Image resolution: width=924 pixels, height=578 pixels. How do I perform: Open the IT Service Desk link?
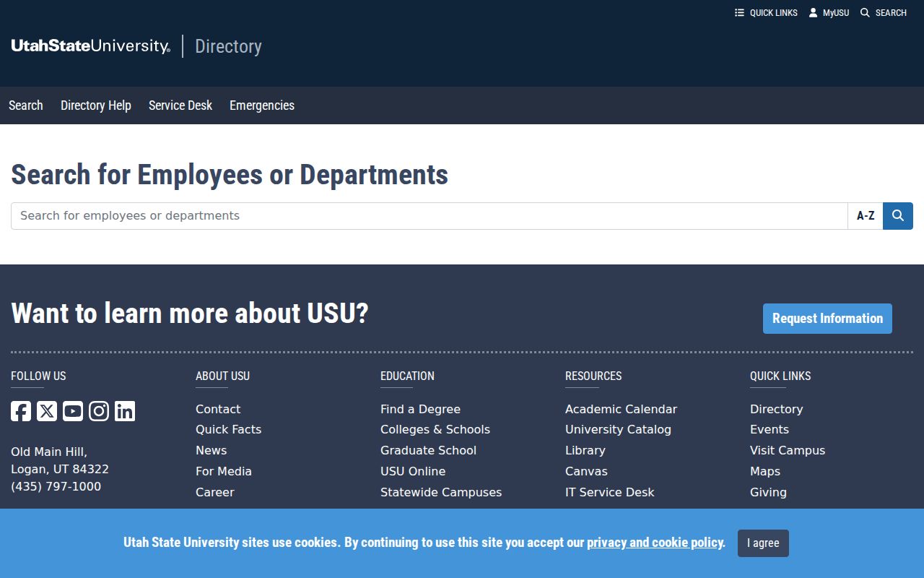point(609,492)
